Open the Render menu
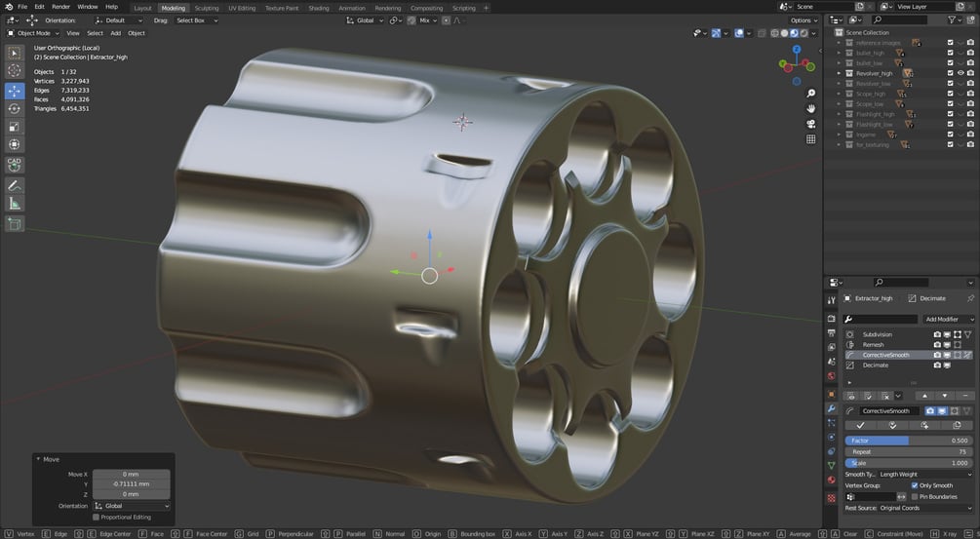 [60, 7]
